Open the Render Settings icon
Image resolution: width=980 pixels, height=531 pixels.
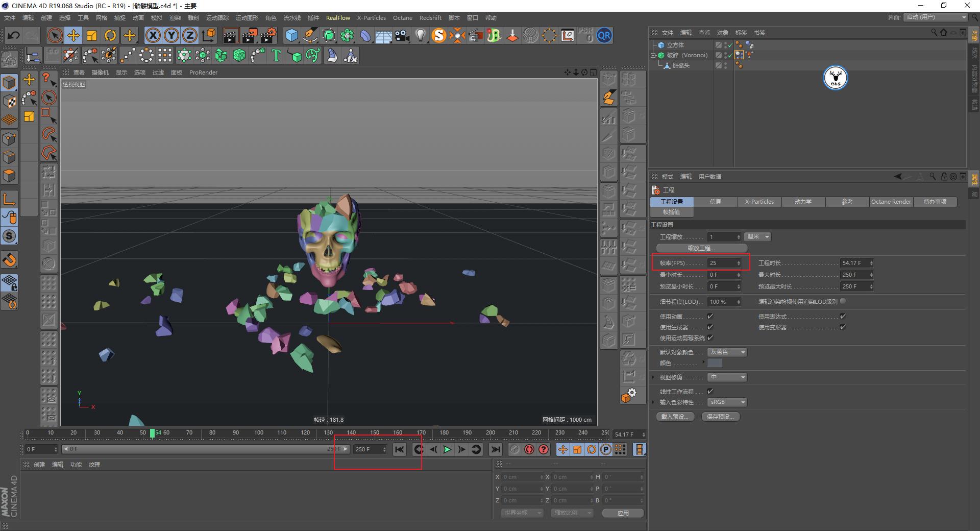pyautogui.click(x=269, y=35)
